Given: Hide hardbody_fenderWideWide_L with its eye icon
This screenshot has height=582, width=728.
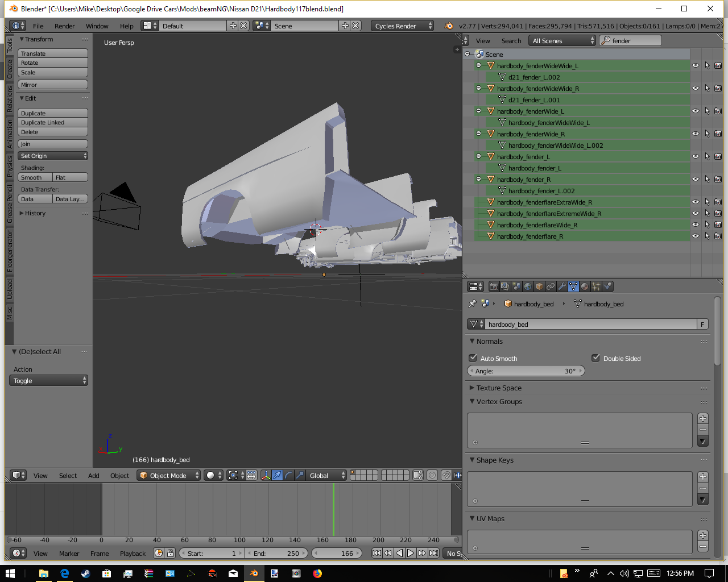Looking at the screenshot, I should [x=695, y=65].
